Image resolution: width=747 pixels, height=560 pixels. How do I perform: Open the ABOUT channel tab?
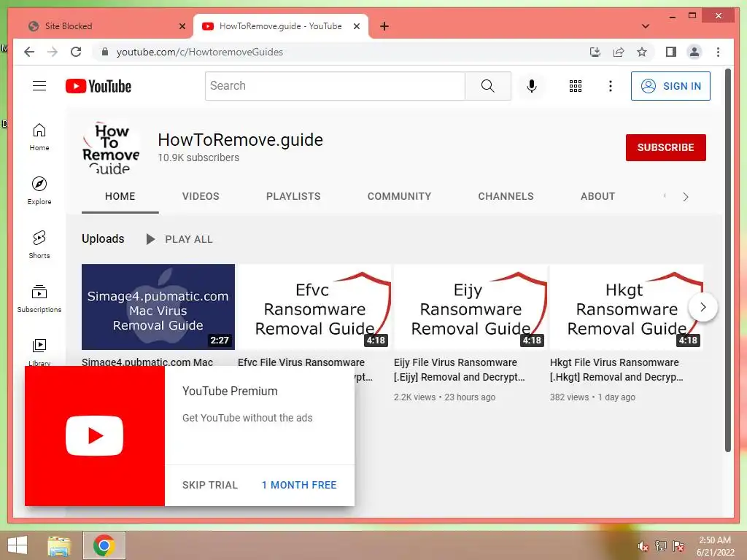(x=597, y=196)
